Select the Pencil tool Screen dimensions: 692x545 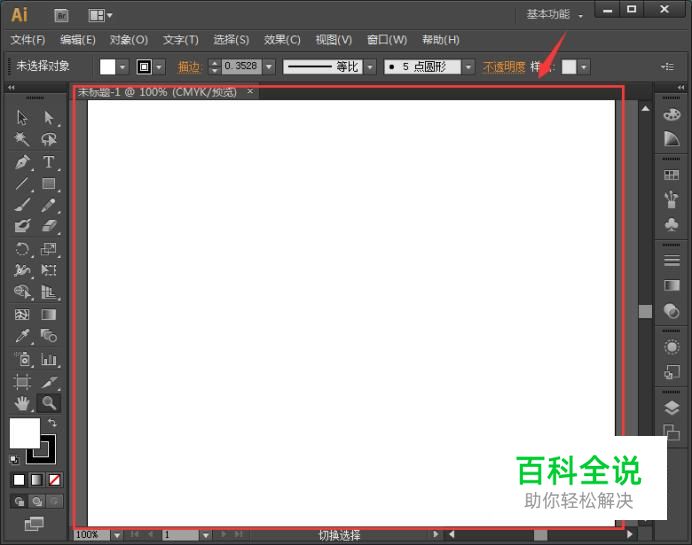coord(49,205)
